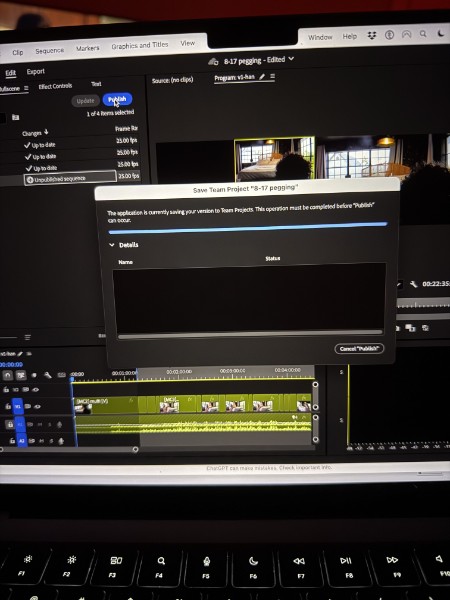Open the Help menu
The height and width of the screenshot is (600, 450).
tap(349, 36)
